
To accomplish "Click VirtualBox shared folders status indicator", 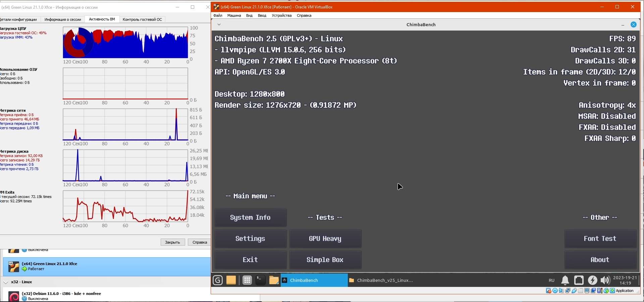I will click(x=580, y=291).
